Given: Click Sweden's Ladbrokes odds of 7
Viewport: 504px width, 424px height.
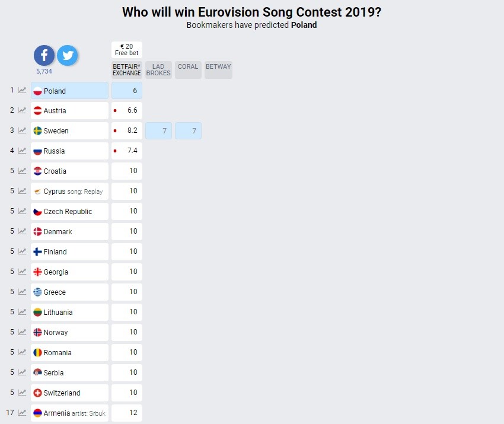Looking at the screenshot, I should [158, 130].
